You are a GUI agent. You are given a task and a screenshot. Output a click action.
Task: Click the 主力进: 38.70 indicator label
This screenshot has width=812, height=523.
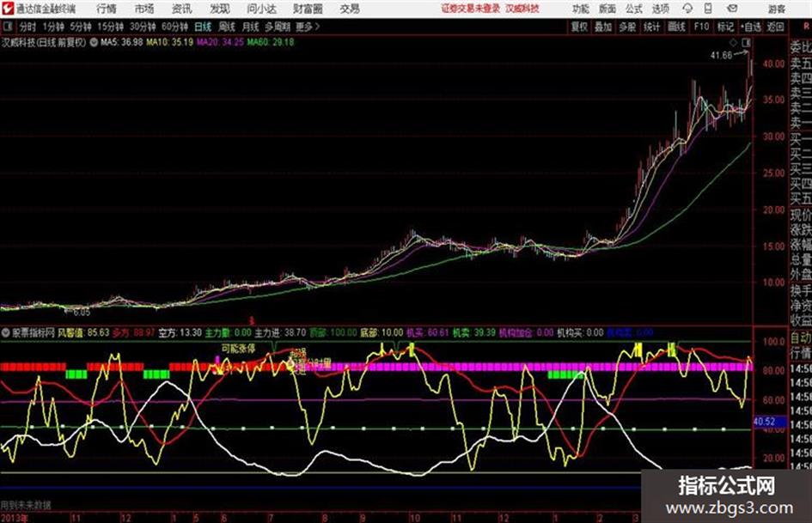pyautogui.click(x=280, y=332)
